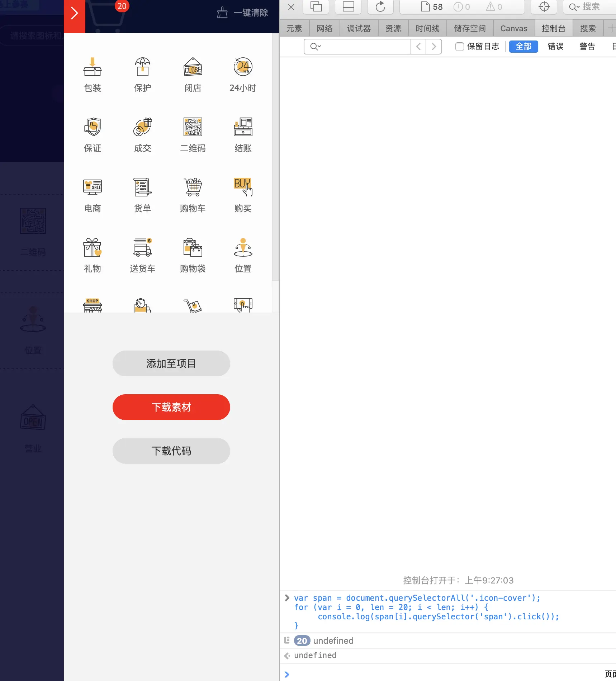Click the 营业 OPEN sign icon in background page
The image size is (616, 681).
[33, 418]
